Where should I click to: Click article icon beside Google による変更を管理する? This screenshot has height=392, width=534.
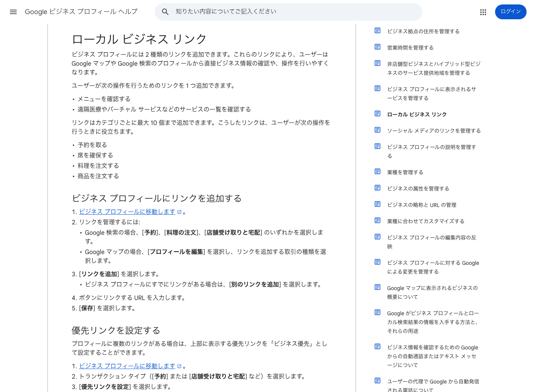[378, 262]
